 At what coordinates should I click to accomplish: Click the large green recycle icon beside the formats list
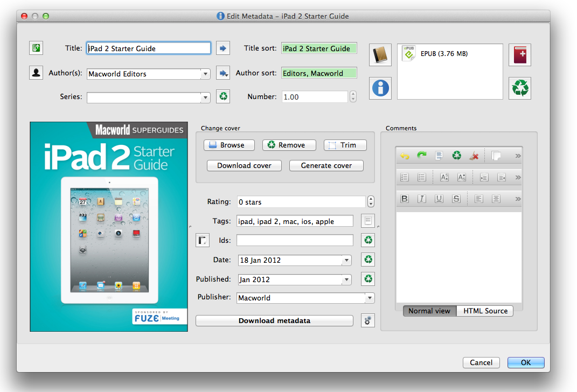pyautogui.click(x=519, y=88)
